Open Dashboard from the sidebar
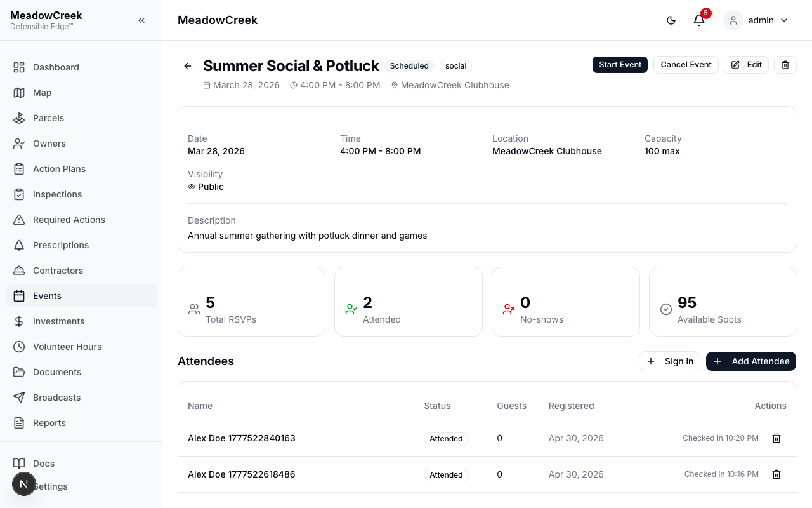Viewport: 812px width, 508px height. pos(81,67)
